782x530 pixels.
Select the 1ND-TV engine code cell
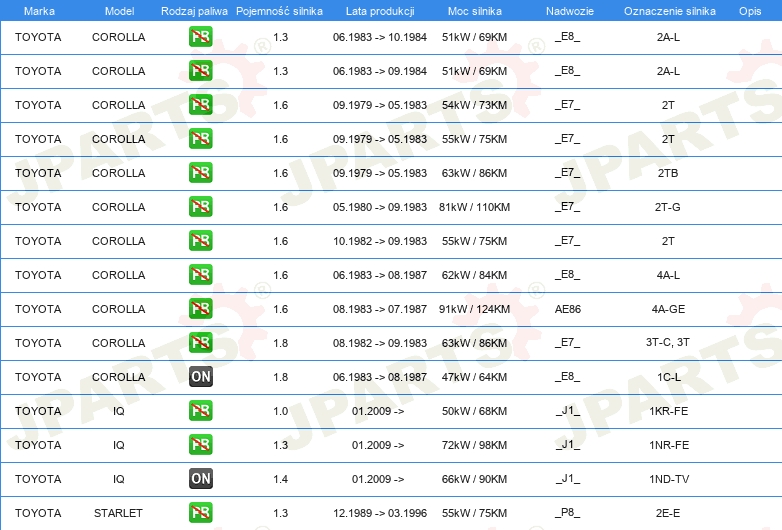click(x=669, y=479)
